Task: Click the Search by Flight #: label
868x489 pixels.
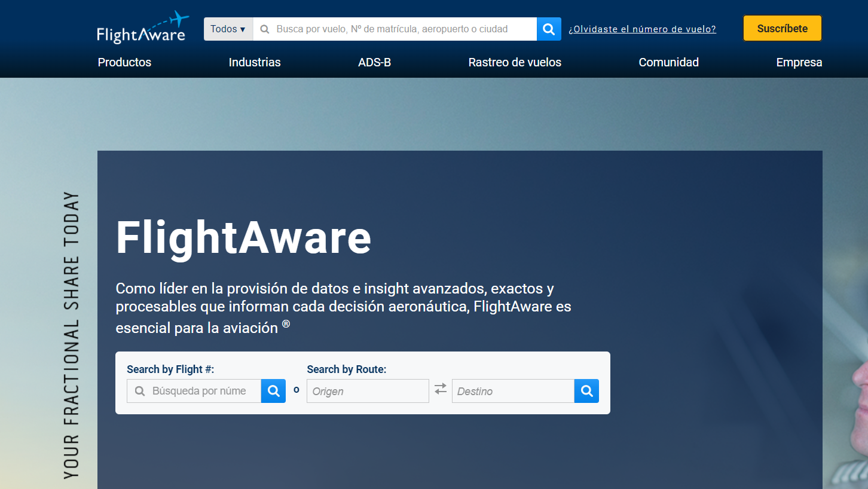Action: [x=170, y=369]
